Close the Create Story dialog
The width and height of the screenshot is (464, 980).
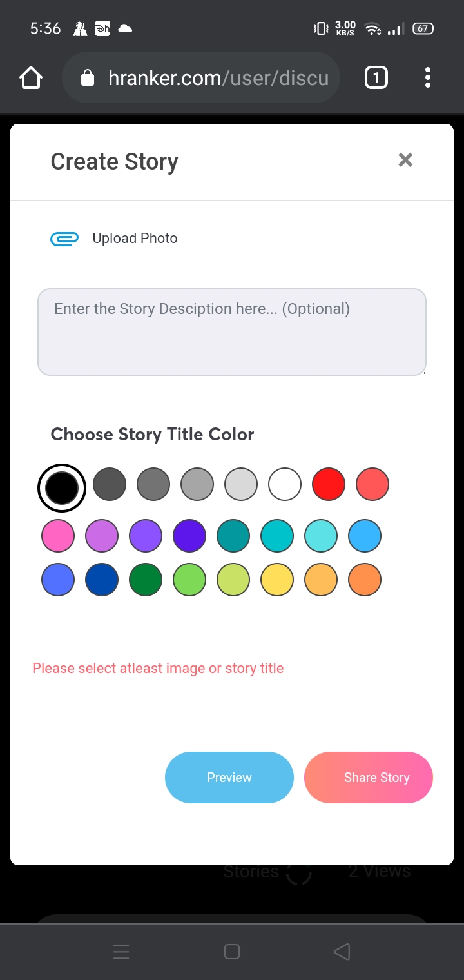(x=405, y=160)
